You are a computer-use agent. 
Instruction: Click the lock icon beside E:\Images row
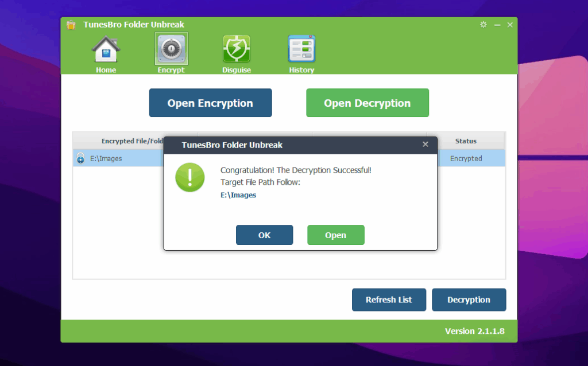coord(80,158)
